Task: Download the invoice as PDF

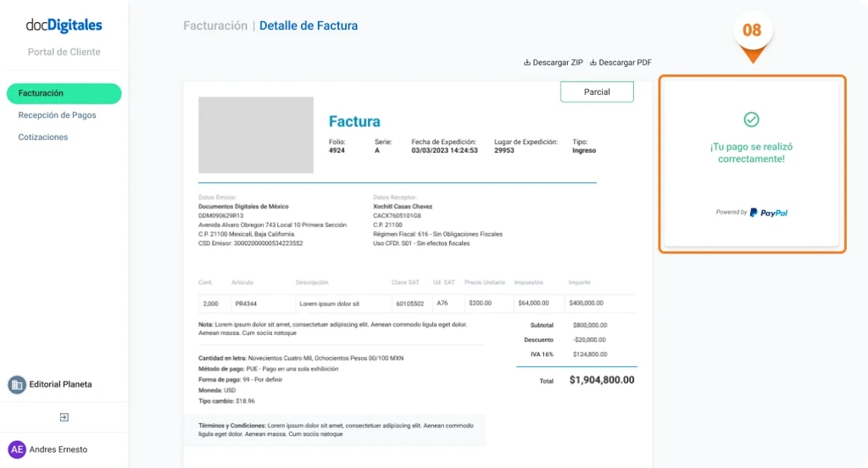Action: pyautogui.click(x=620, y=63)
